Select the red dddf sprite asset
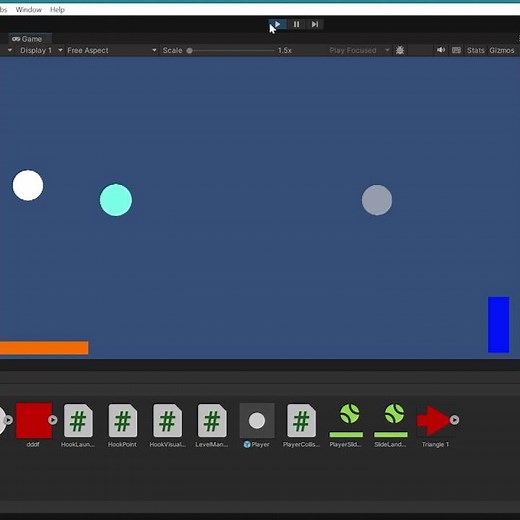Viewport: 520px width, 520px height. click(34, 420)
